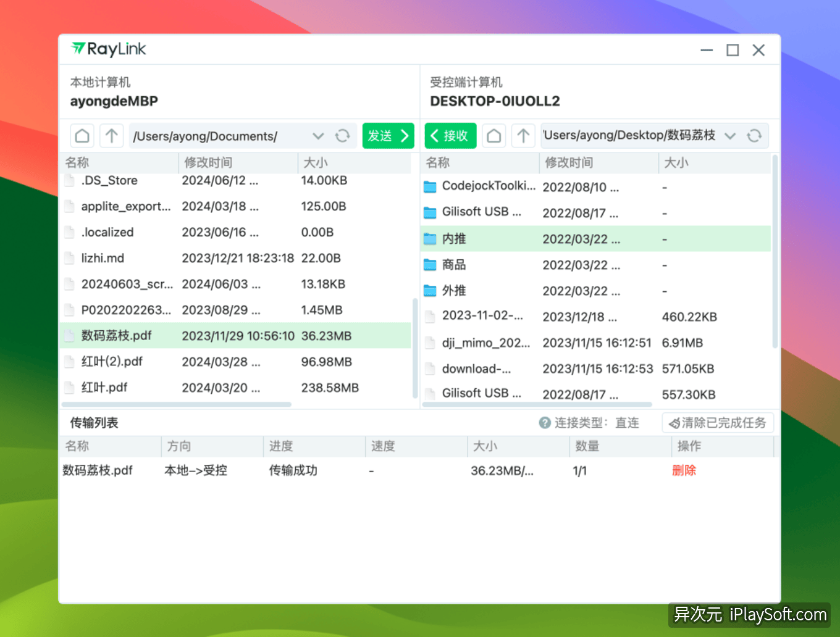The width and height of the screenshot is (840, 637).
Task: Click the 发送 (Send) button
Action: coord(388,136)
